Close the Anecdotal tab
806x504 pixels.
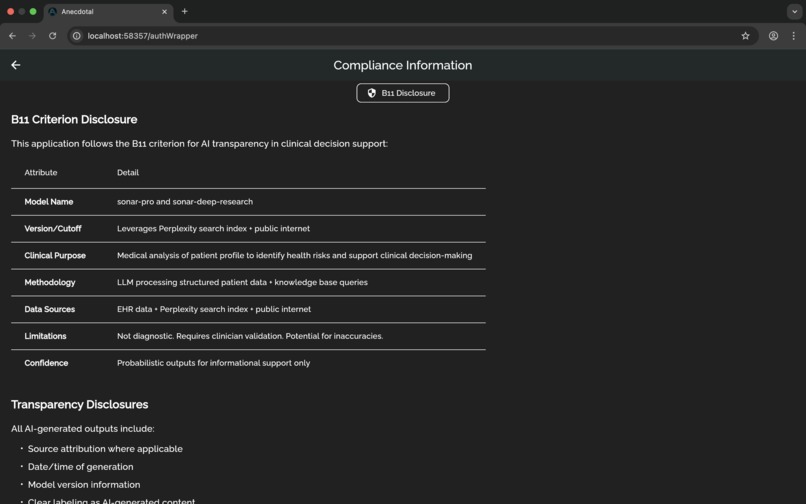[x=164, y=12]
